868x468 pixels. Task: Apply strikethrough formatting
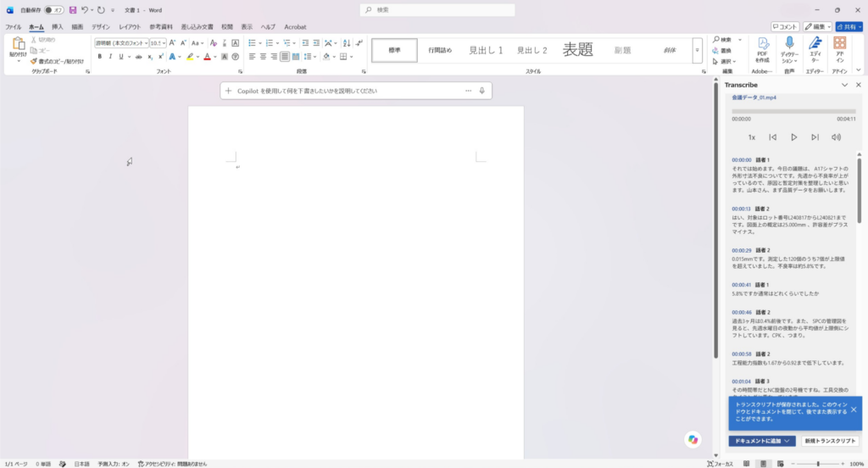(138, 57)
